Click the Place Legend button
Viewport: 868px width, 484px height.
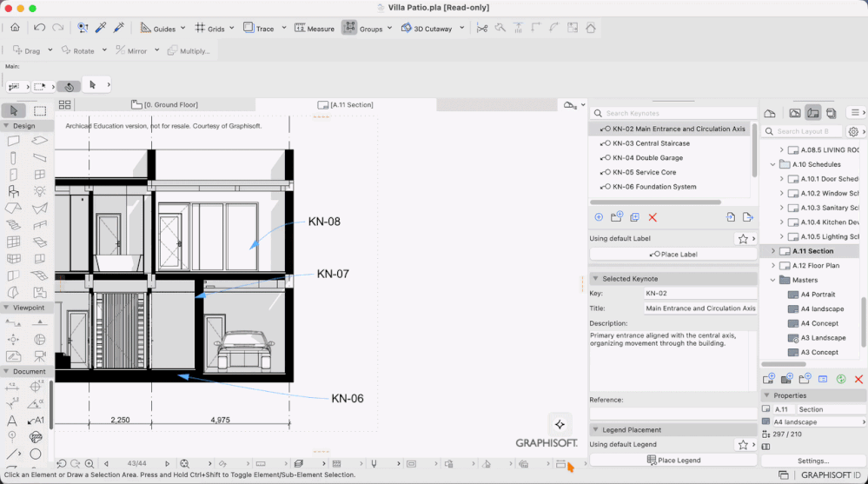[673, 461]
